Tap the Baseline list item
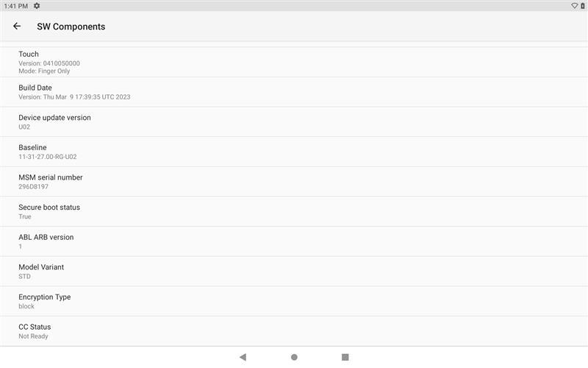The width and height of the screenshot is (588, 368). pyautogui.click(x=294, y=152)
